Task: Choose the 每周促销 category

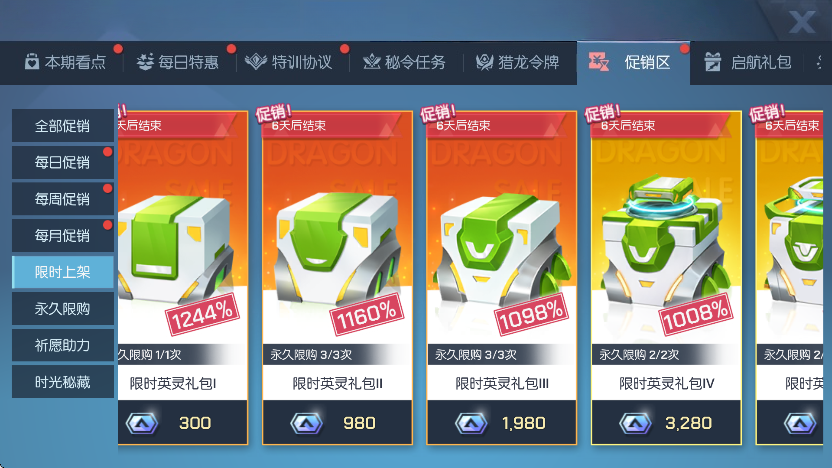Action: [x=63, y=199]
